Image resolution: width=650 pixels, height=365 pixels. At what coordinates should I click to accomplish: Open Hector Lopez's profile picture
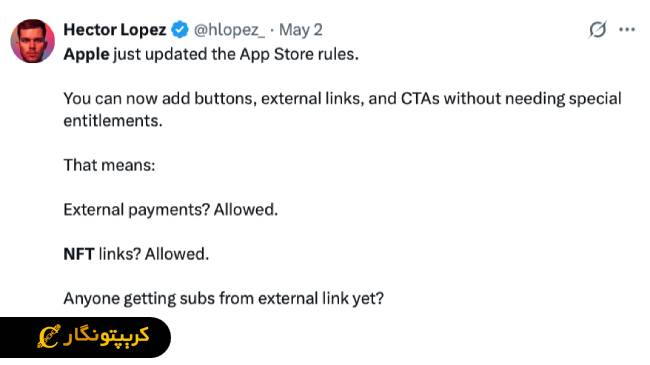tap(32, 41)
